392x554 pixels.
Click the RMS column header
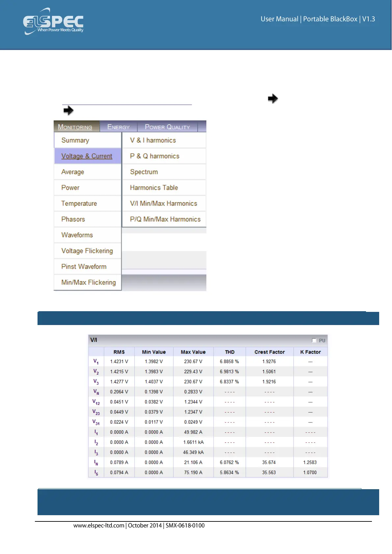pos(119,352)
